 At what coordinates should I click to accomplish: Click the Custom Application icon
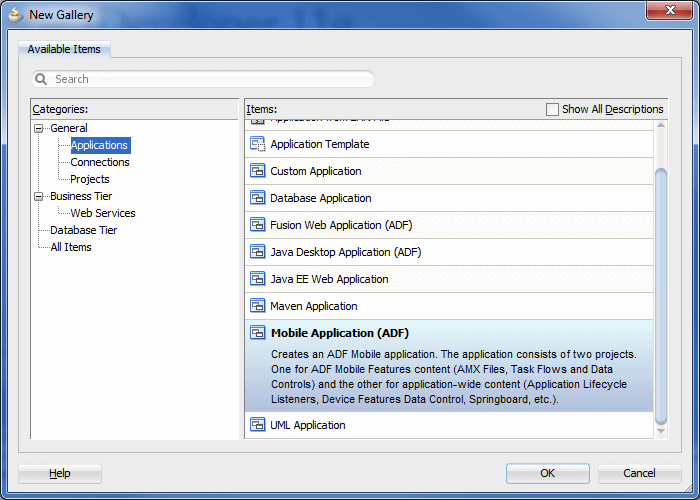click(x=258, y=171)
